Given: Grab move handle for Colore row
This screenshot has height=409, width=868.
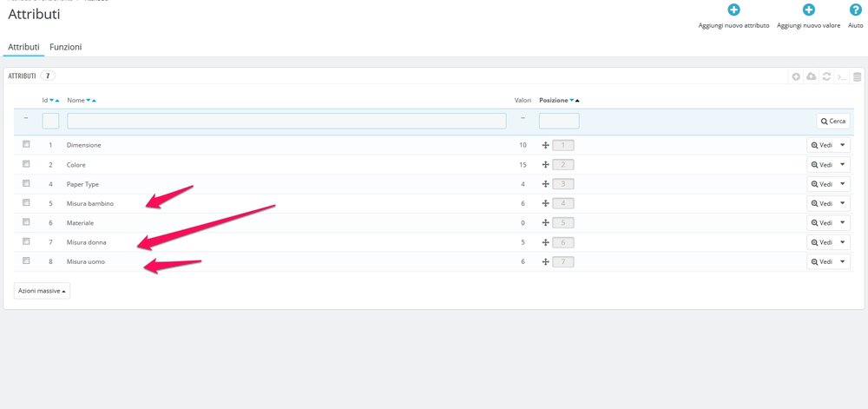Looking at the screenshot, I should [545, 164].
